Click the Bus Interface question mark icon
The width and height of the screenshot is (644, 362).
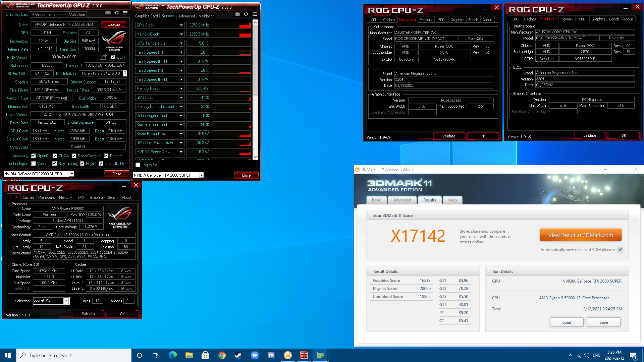click(125, 73)
